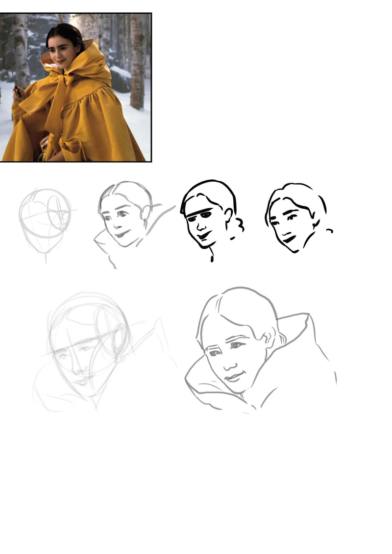Select the faint head construction circle sketch in top row
Screen dimensions: 392x554
[x=48, y=226]
